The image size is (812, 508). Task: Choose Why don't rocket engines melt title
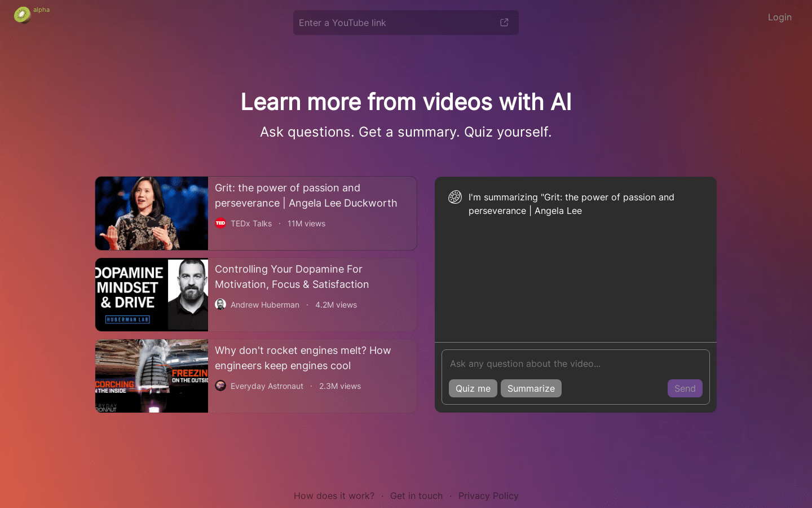(x=303, y=358)
